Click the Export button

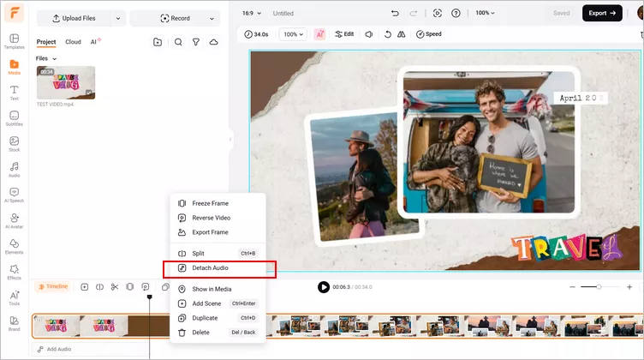[x=602, y=13]
